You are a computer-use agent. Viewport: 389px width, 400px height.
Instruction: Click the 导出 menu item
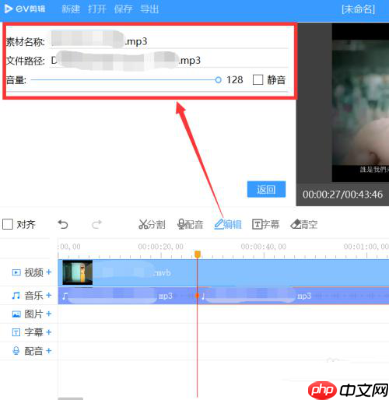pos(149,9)
